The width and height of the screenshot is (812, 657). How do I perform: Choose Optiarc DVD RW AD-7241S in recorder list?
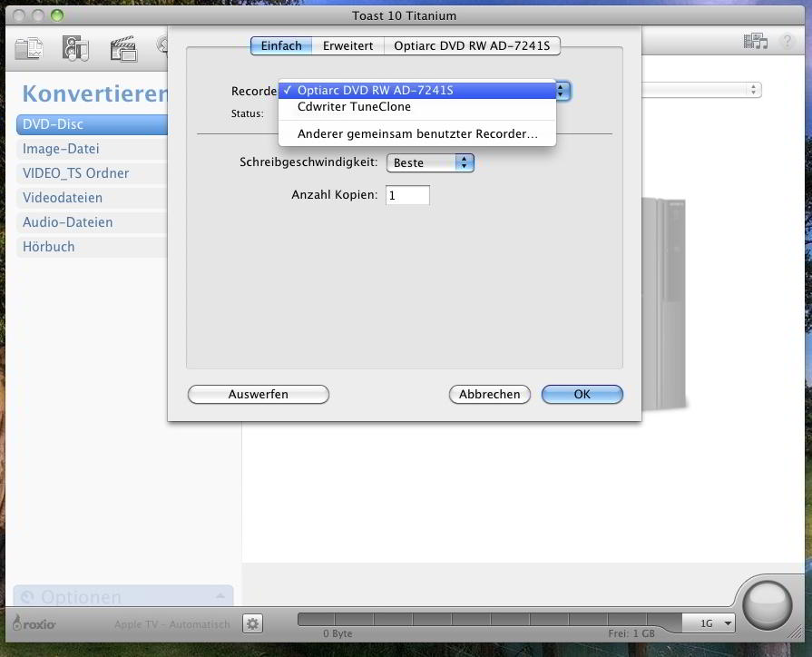coord(417,90)
